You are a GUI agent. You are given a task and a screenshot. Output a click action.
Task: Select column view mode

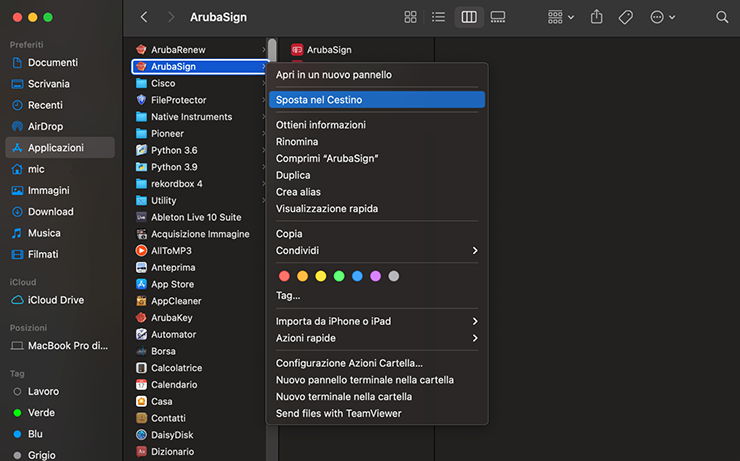468,17
